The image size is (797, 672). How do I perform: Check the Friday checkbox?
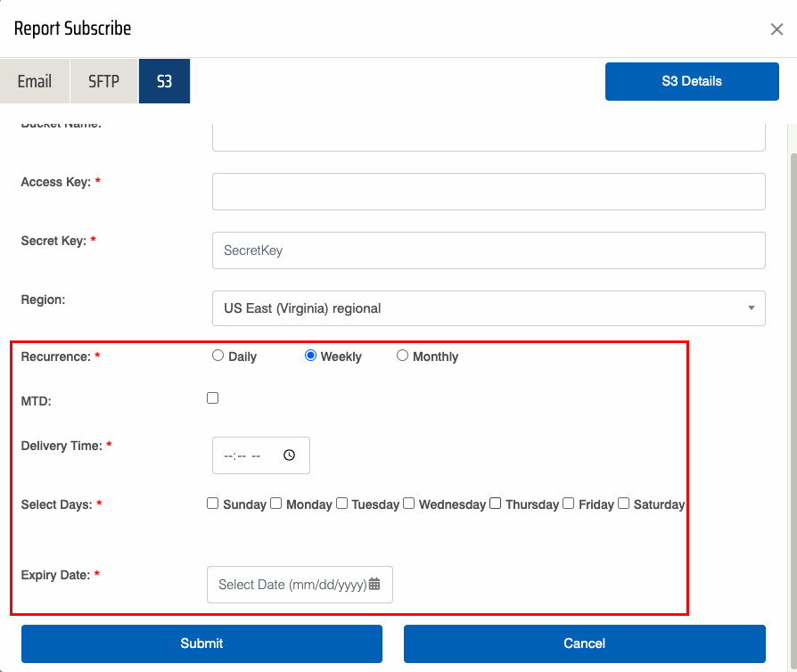568,504
